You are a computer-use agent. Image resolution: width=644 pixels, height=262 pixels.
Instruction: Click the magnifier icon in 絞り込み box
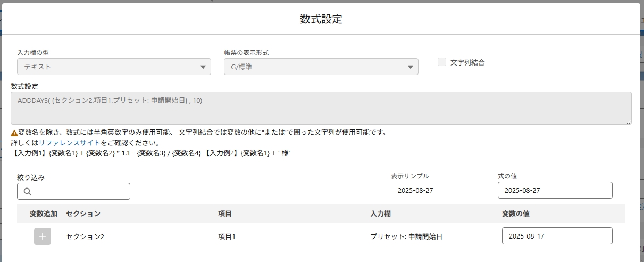pyautogui.click(x=28, y=192)
